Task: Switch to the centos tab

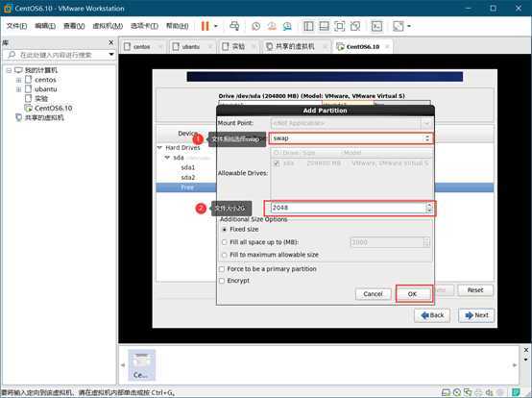Action: [x=142, y=46]
